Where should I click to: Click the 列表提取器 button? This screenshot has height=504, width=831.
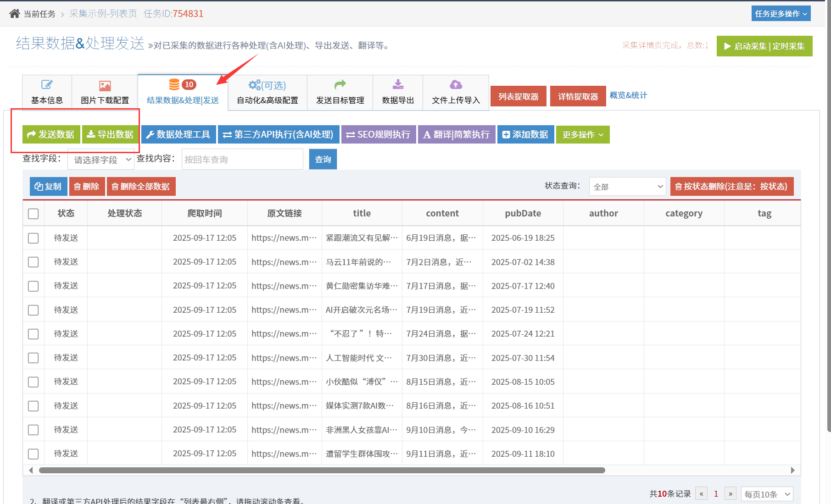point(518,96)
